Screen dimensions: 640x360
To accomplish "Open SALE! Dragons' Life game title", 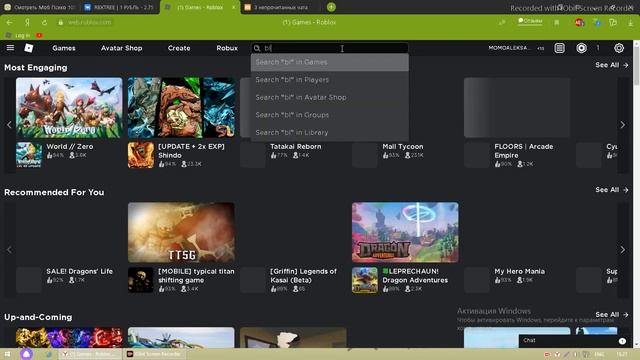I will (x=79, y=271).
